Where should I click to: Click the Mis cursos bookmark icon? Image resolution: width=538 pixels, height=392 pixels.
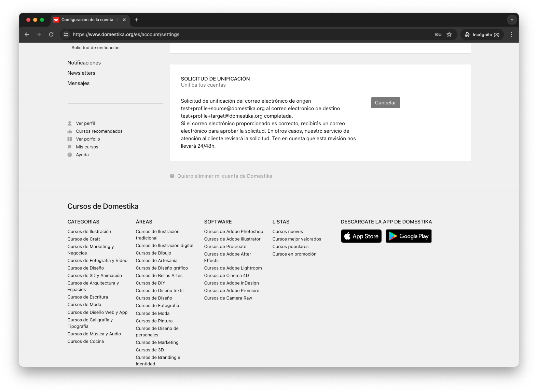point(70,147)
